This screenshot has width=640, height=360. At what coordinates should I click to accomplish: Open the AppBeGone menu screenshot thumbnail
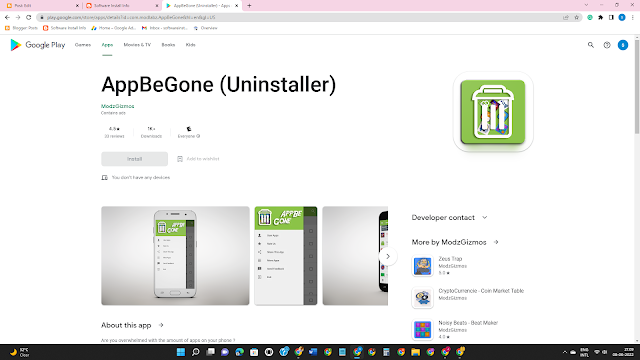click(x=286, y=256)
